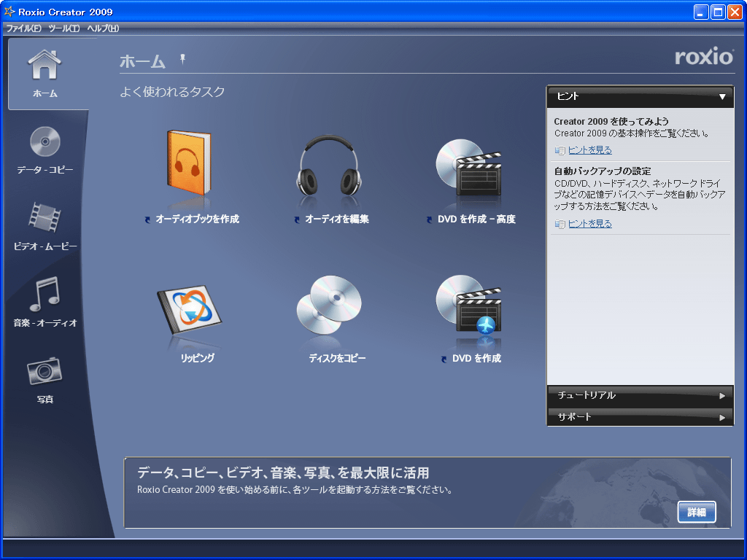
Task: Open the ホーム home sidebar icon
Action: 44,65
